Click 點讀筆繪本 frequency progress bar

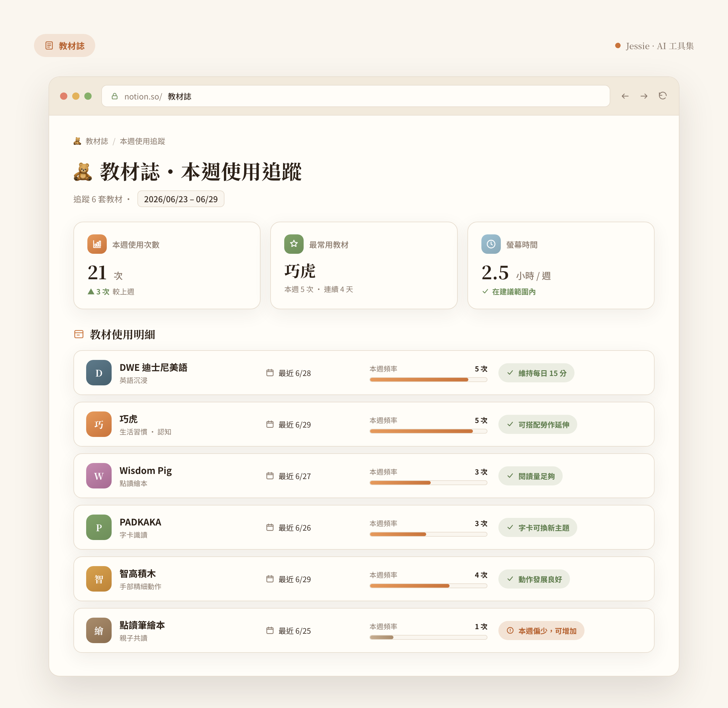point(428,637)
